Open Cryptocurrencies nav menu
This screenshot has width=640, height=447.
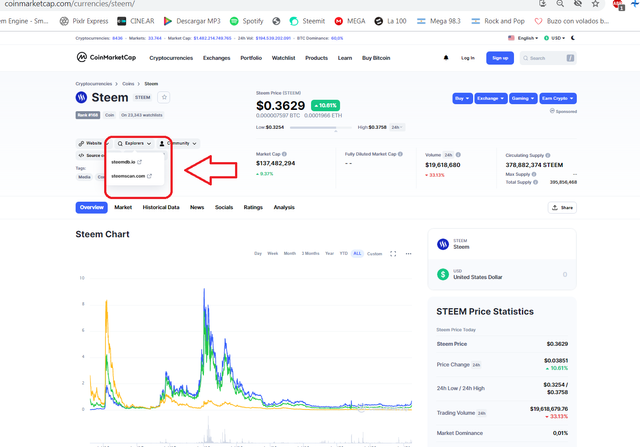coord(171,58)
